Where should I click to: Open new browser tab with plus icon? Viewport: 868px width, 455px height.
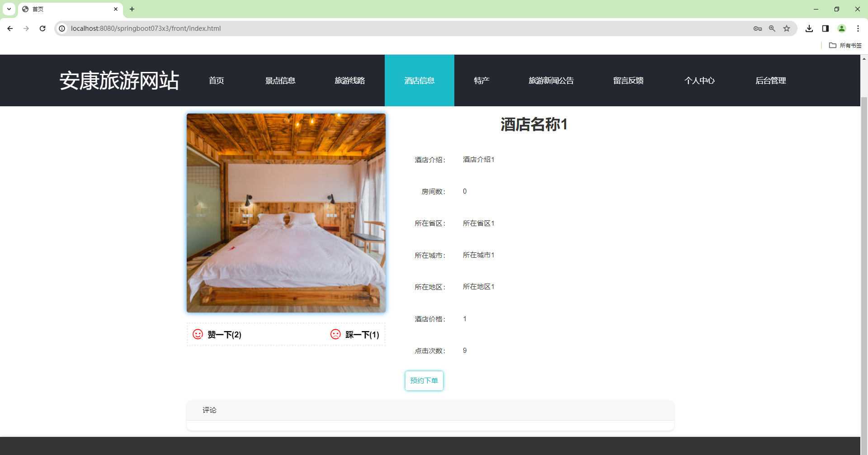point(132,9)
